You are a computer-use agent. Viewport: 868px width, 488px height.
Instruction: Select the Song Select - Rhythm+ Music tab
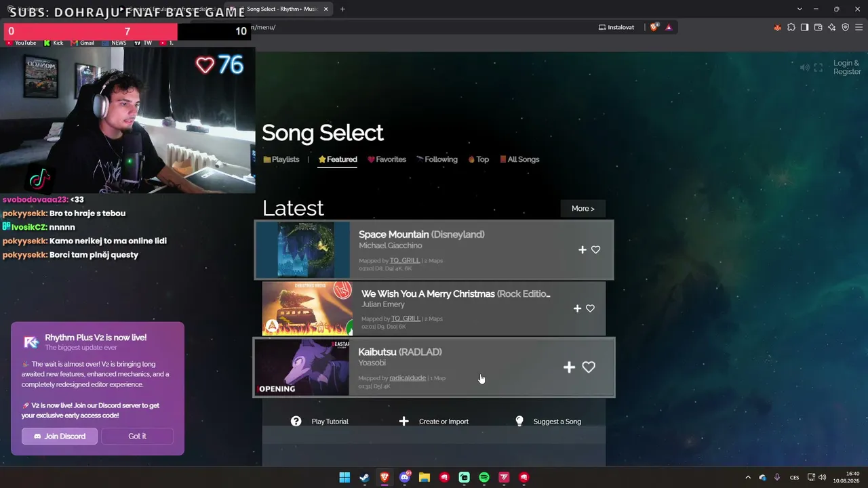tap(279, 9)
